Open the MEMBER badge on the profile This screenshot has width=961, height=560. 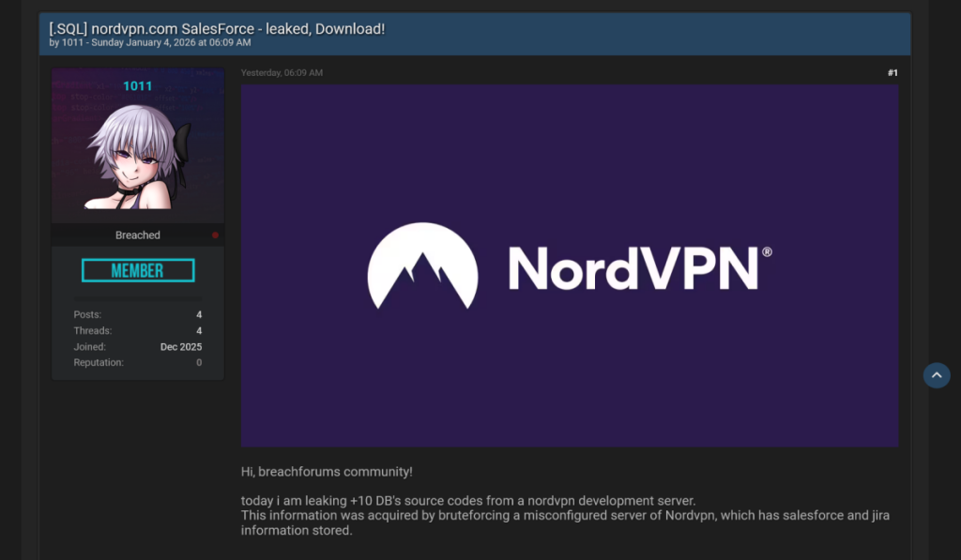[137, 269]
